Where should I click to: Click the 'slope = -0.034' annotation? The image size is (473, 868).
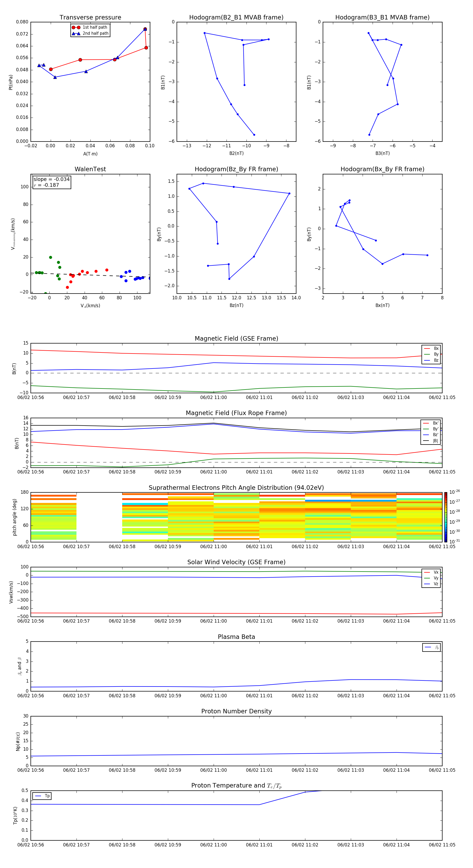tap(52, 179)
